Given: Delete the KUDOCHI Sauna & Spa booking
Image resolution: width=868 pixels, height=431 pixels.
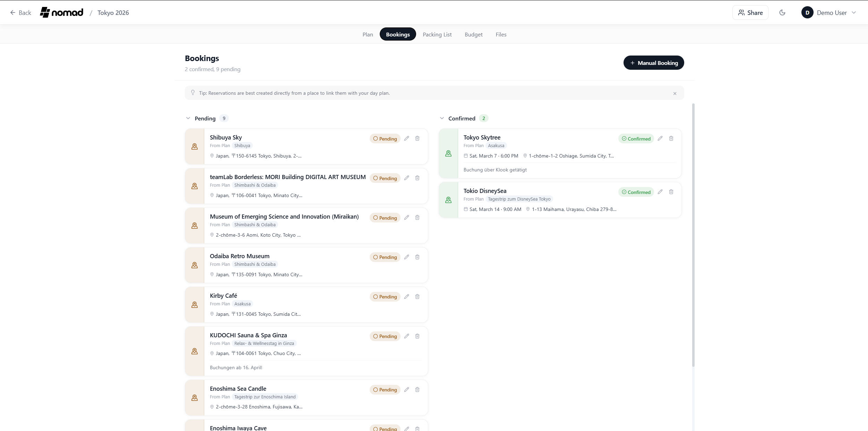Looking at the screenshot, I should [x=418, y=336].
